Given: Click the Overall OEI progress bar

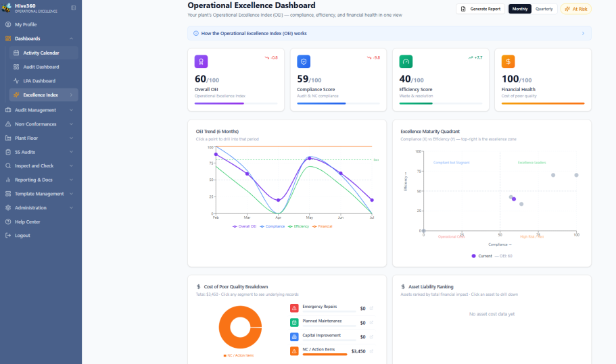Looking at the screenshot, I should [x=236, y=103].
